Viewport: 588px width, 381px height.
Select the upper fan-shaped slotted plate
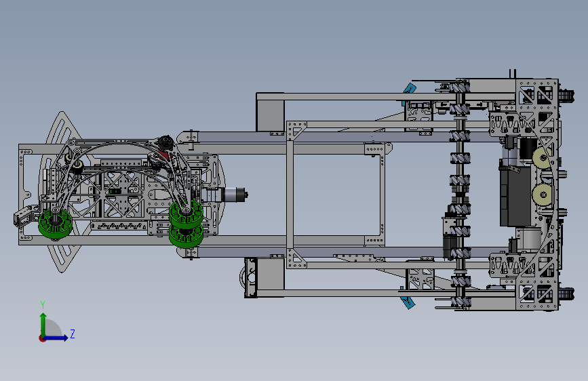point(63,128)
